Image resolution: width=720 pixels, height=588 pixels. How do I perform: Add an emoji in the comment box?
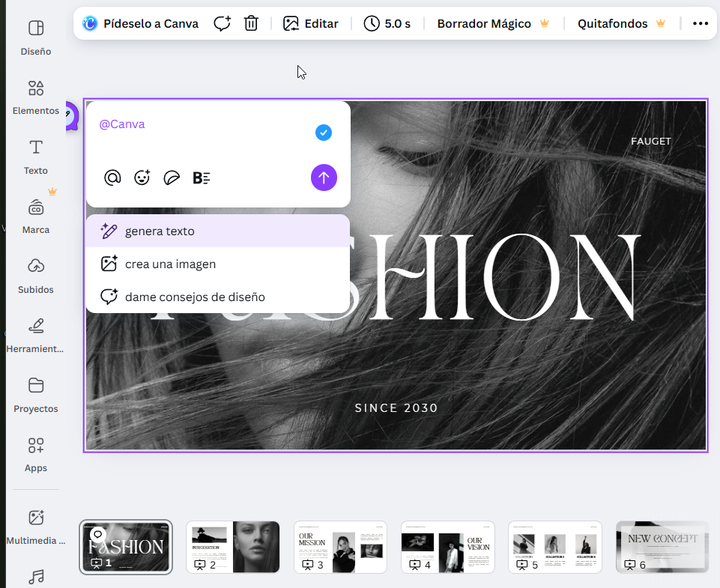(142, 178)
